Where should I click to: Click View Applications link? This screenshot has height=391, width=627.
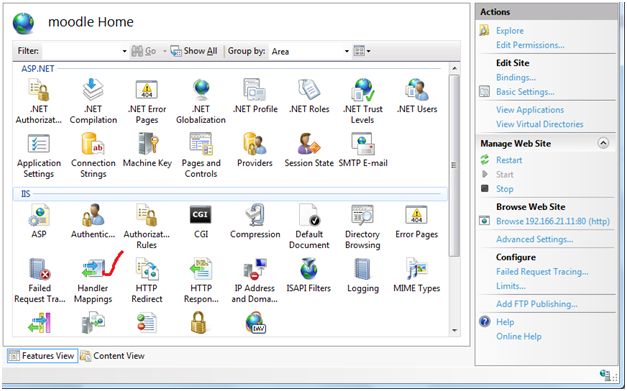point(530,110)
